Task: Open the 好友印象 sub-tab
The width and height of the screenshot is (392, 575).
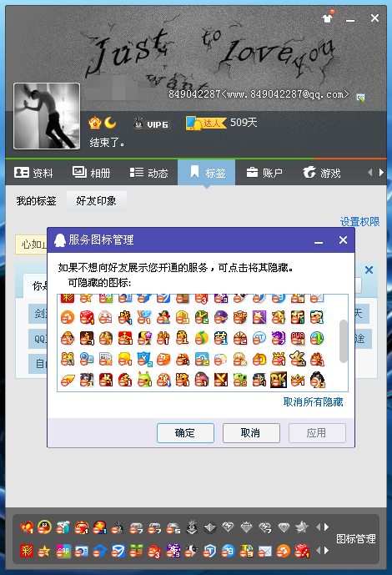Action: [97, 201]
